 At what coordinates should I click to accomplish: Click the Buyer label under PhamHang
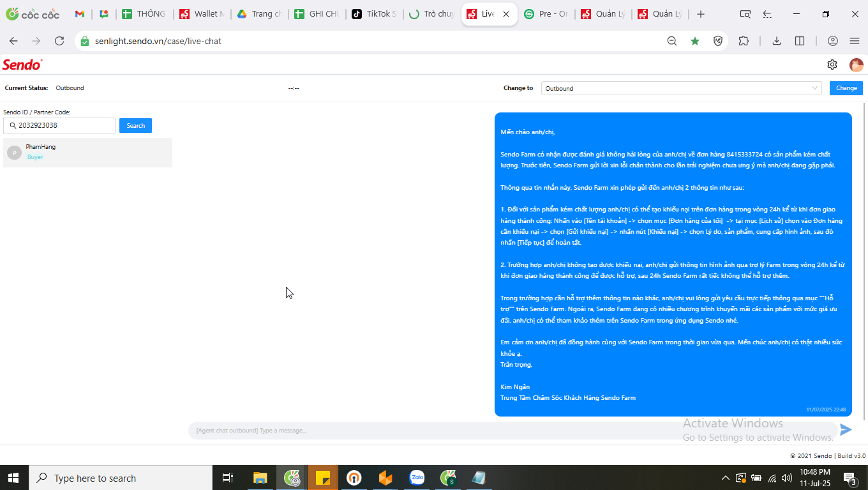(35, 157)
